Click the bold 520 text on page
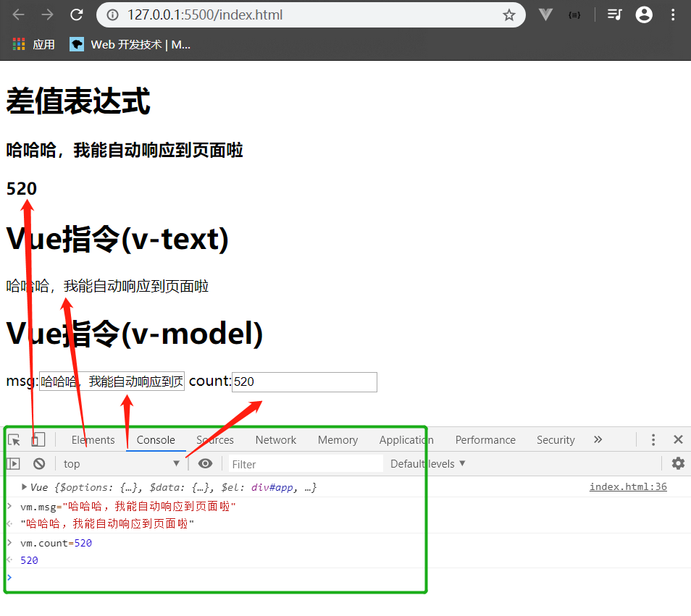Viewport: 691px width, 616px height. (x=22, y=188)
